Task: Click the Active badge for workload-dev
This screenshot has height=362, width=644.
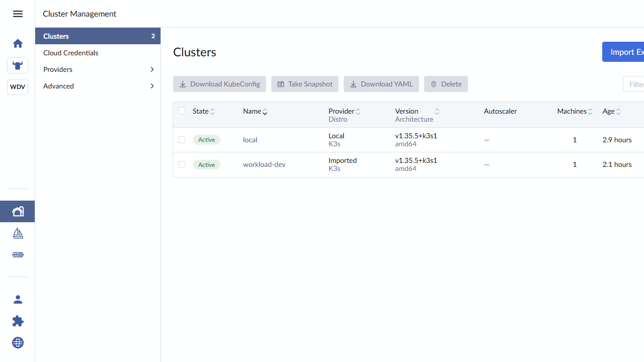Action: (206, 164)
